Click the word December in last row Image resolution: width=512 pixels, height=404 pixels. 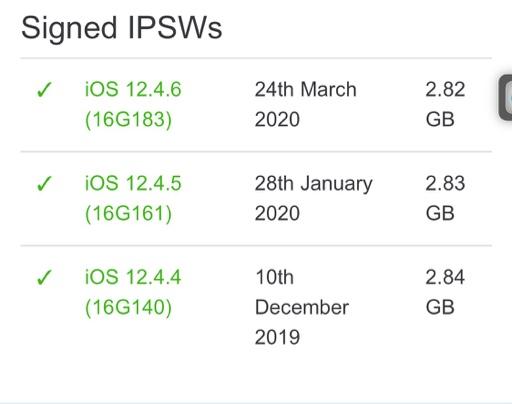302,307
